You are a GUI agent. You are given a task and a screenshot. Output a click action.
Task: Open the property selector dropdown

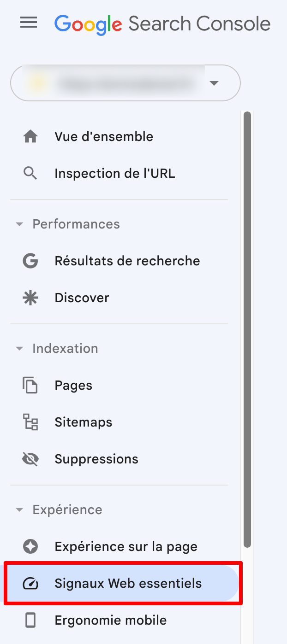pyautogui.click(x=214, y=83)
